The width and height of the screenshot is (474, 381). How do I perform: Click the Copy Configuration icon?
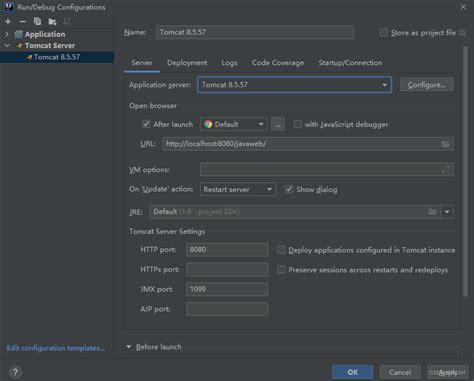click(37, 22)
